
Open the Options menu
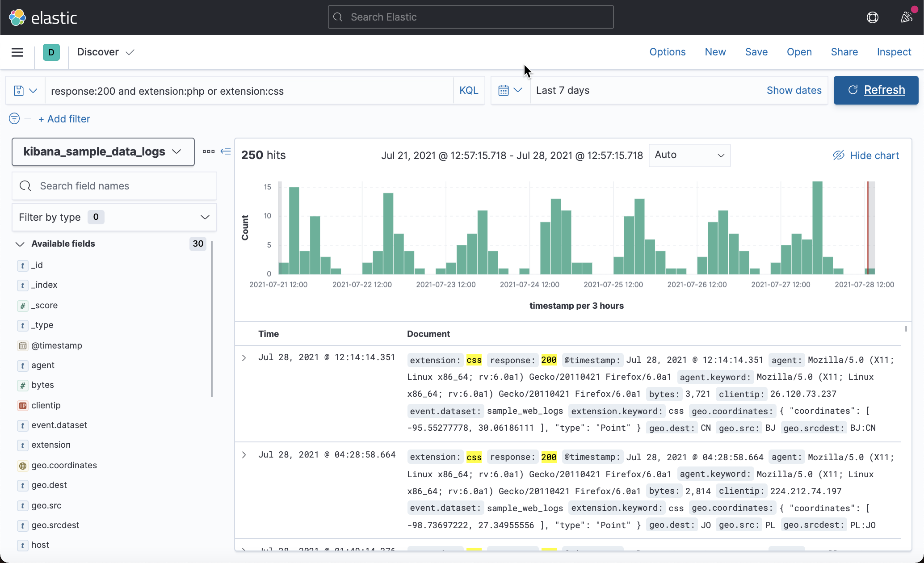pos(667,52)
